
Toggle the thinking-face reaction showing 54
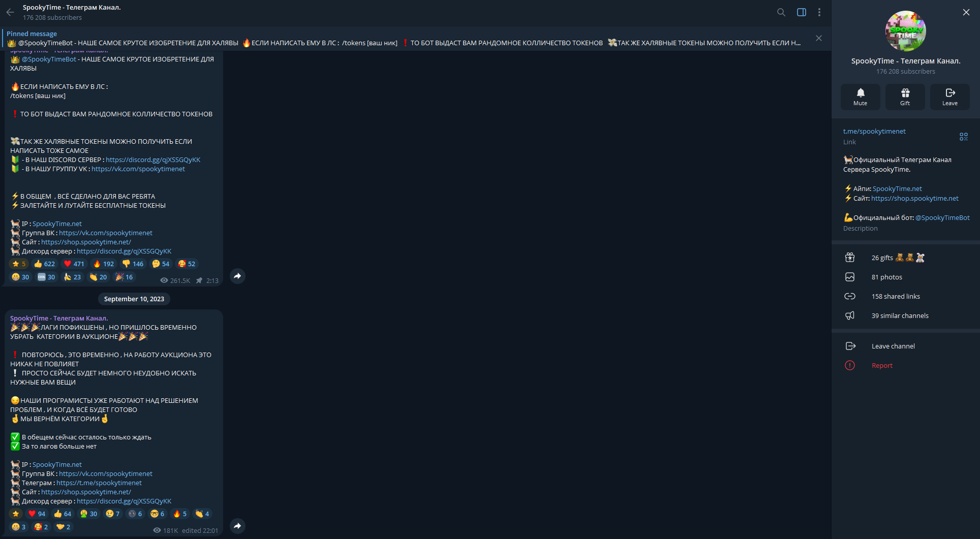161,264
